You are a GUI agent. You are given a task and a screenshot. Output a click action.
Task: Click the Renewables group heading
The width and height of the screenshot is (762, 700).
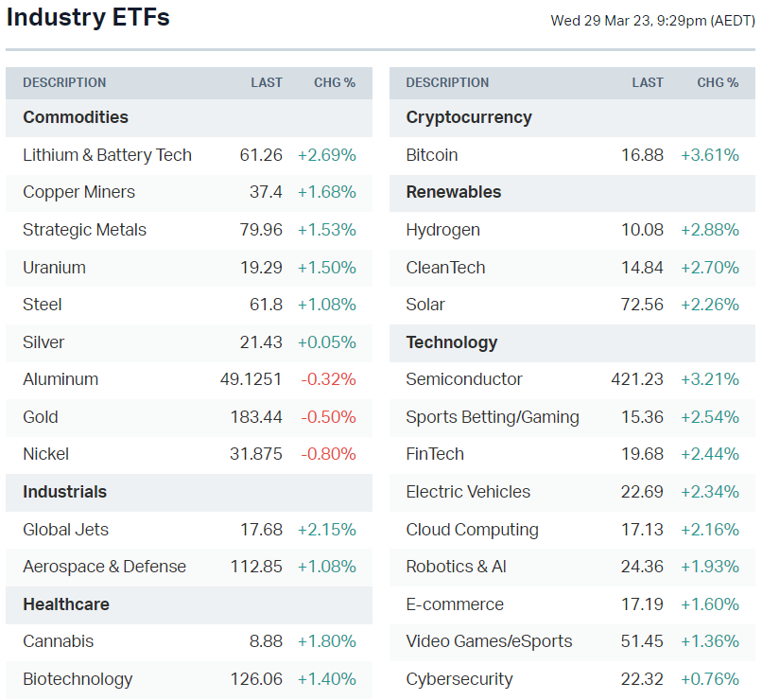coord(453,192)
